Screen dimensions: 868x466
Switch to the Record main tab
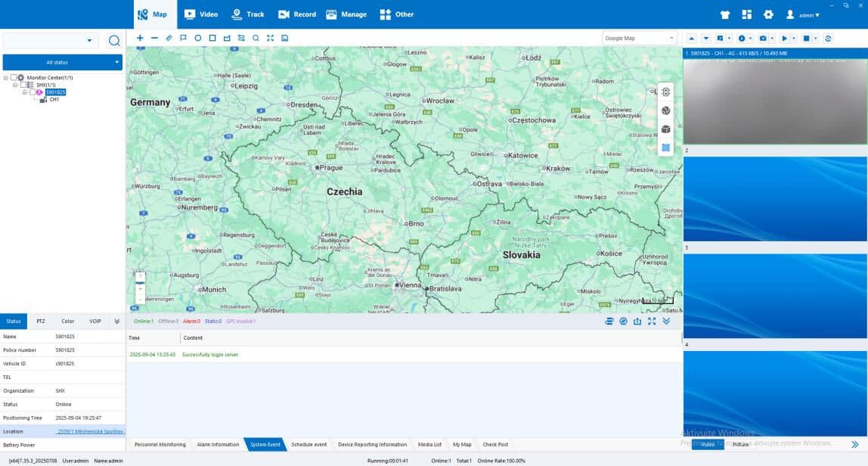[x=297, y=14]
